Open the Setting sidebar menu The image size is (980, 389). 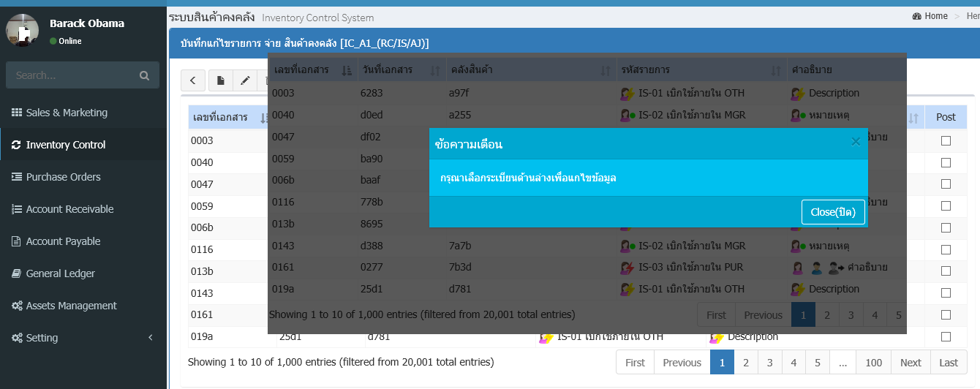click(83, 338)
